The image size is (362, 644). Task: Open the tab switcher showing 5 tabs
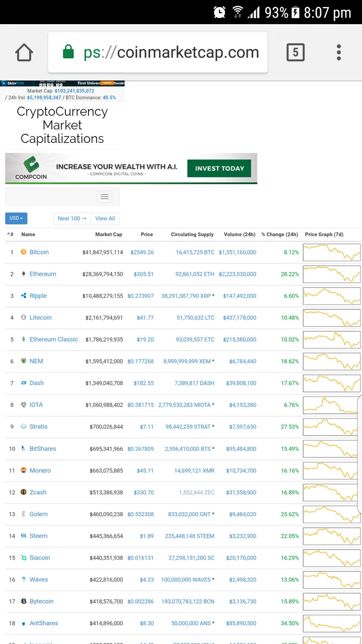(295, 52)
